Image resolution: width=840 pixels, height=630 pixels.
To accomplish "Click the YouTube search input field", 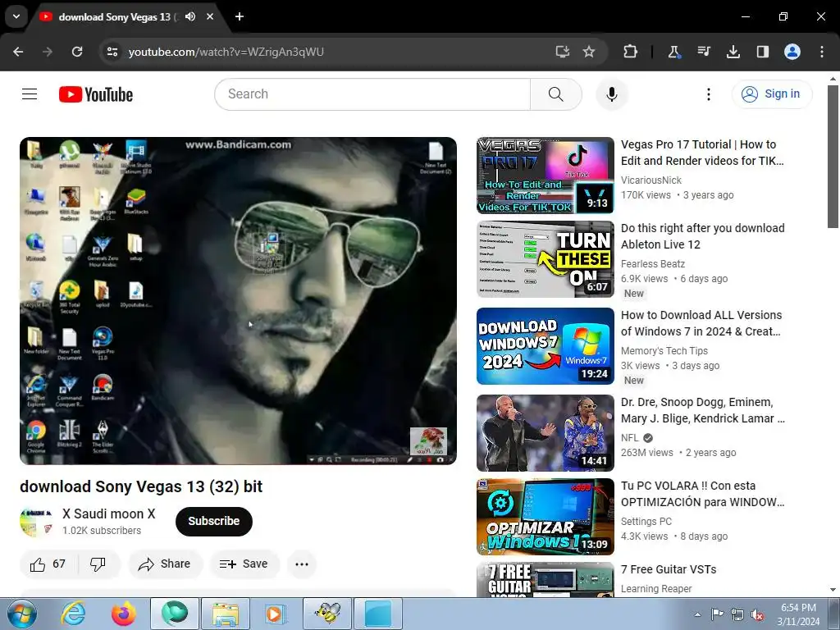I will click(x=372, y=94).
